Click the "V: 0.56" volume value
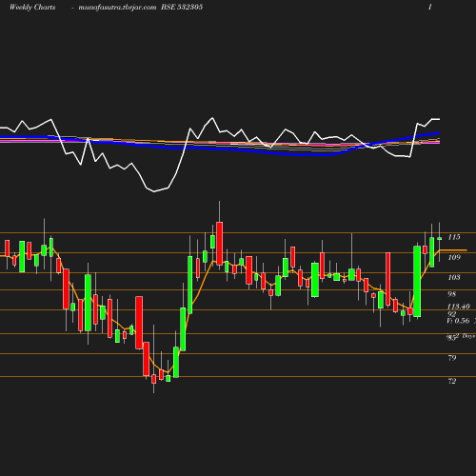Screen dimensions: 476x476 click(x=458, y=321)
